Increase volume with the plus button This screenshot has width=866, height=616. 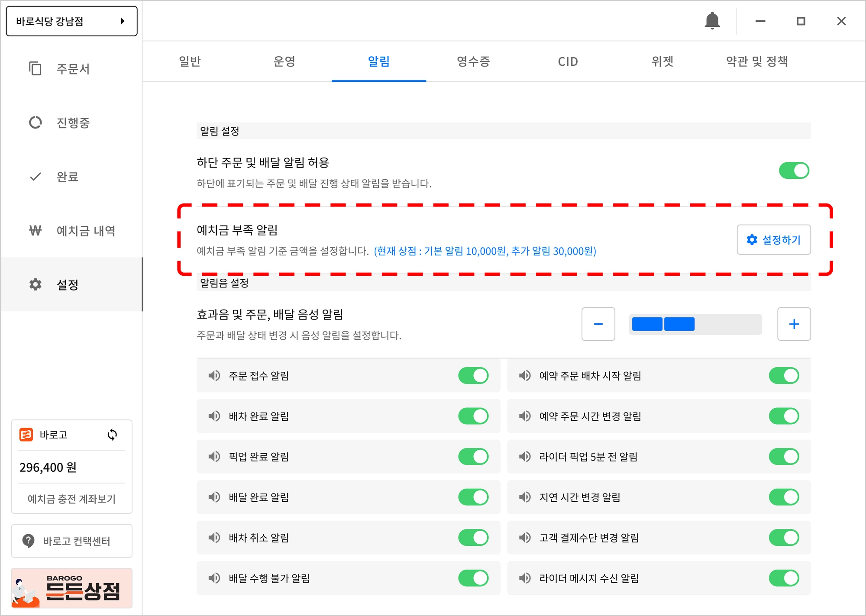tap(794, 324)
